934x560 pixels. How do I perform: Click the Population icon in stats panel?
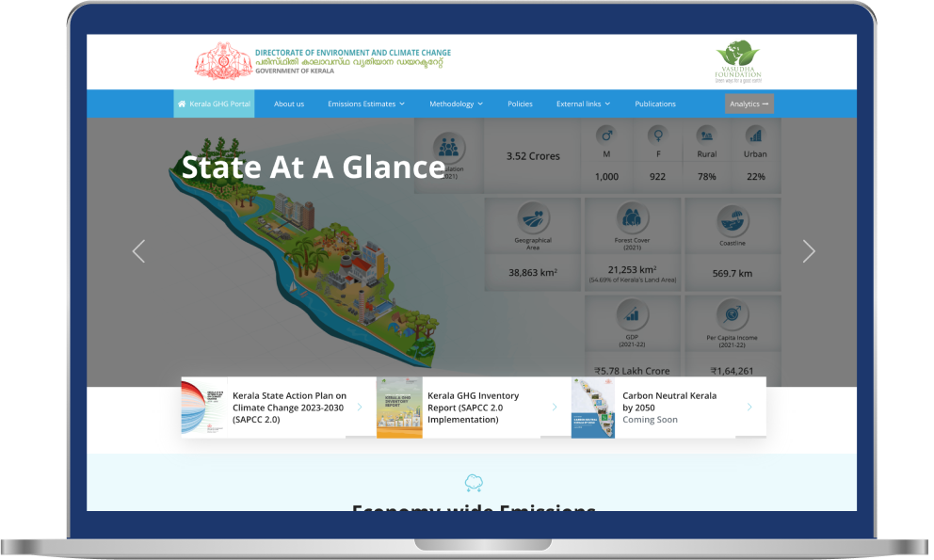(449, 148)
